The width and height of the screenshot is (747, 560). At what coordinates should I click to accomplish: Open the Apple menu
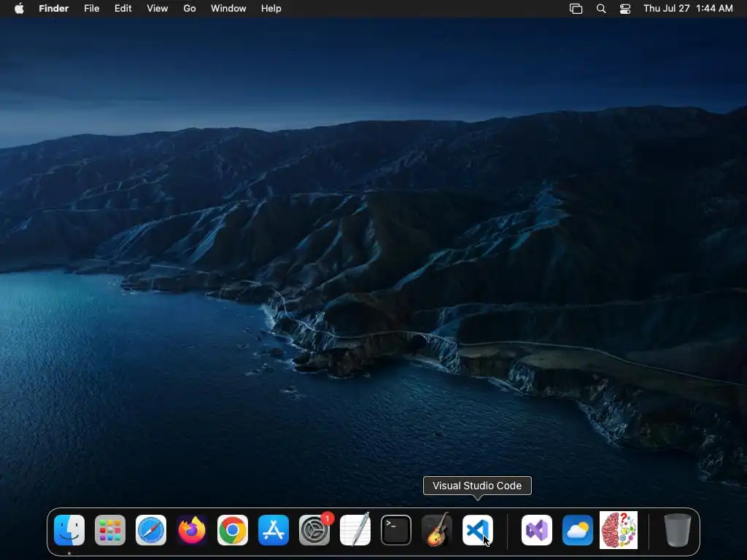19,9
